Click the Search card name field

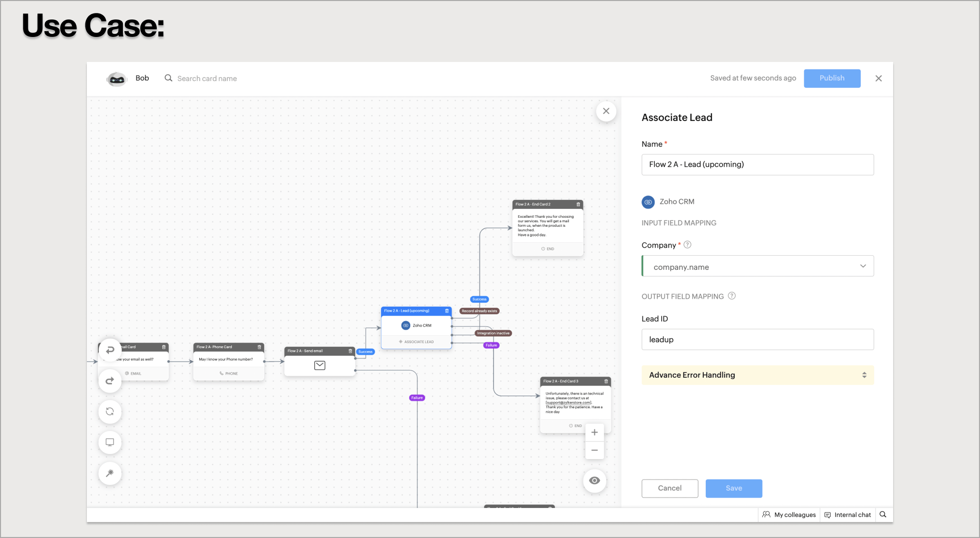pos(207,78)
